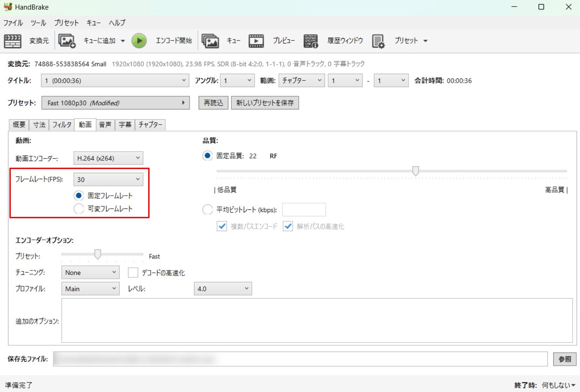Click the 履歴ウィンドウ toolbar label
Image resolution: width=580 pixels, height=392 pixels.
(x=345, y=41)
